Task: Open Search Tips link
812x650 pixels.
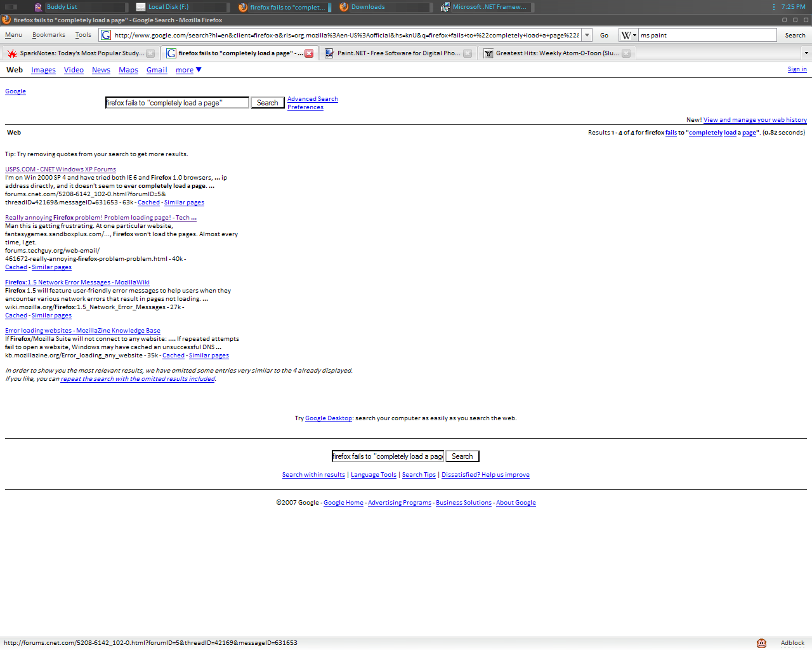Action: click(x=419, y=475)
